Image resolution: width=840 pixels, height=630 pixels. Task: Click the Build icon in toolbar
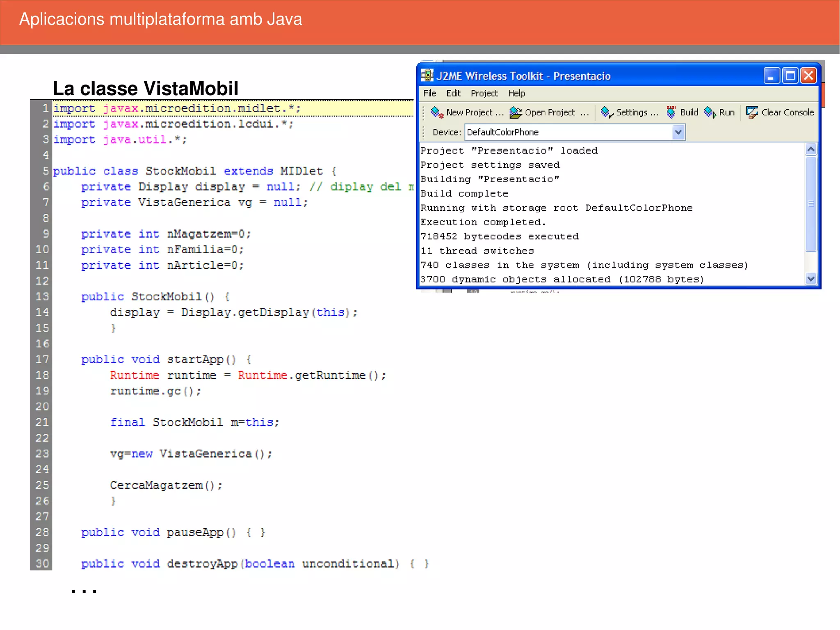tap(671, 112)
